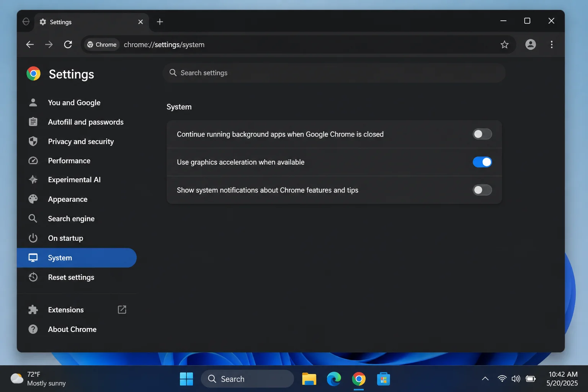Click the battery icon in system tray

[531, 379]
